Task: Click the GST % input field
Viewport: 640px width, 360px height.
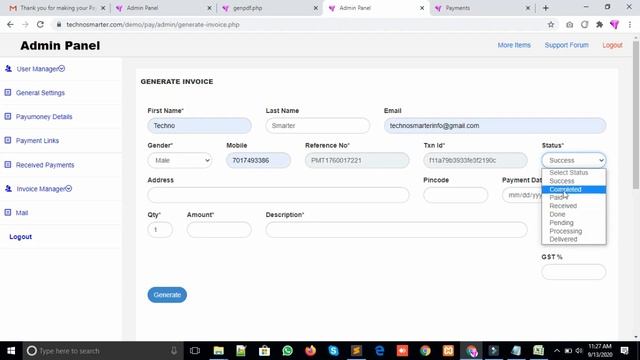Action: [573, 272]
